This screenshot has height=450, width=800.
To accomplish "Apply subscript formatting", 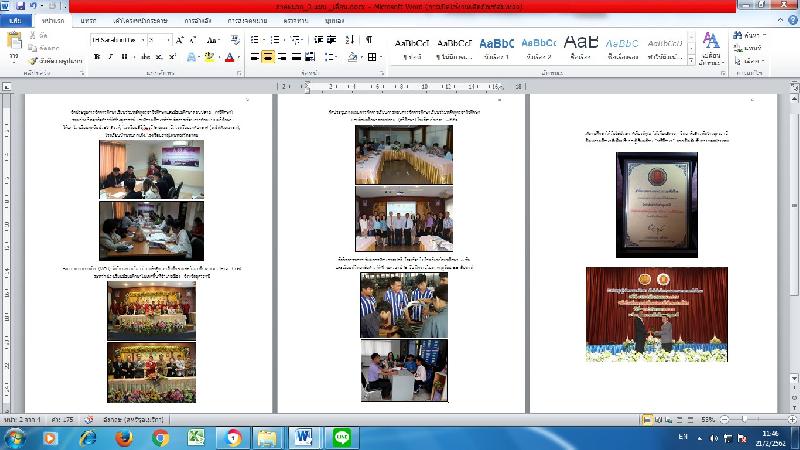I will click(159, 57).
